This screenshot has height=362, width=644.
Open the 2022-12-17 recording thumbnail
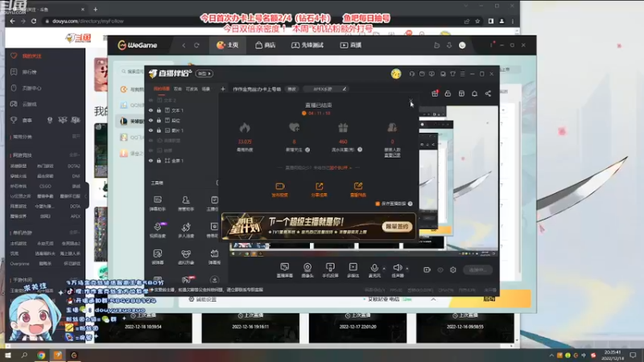[357, 327]
